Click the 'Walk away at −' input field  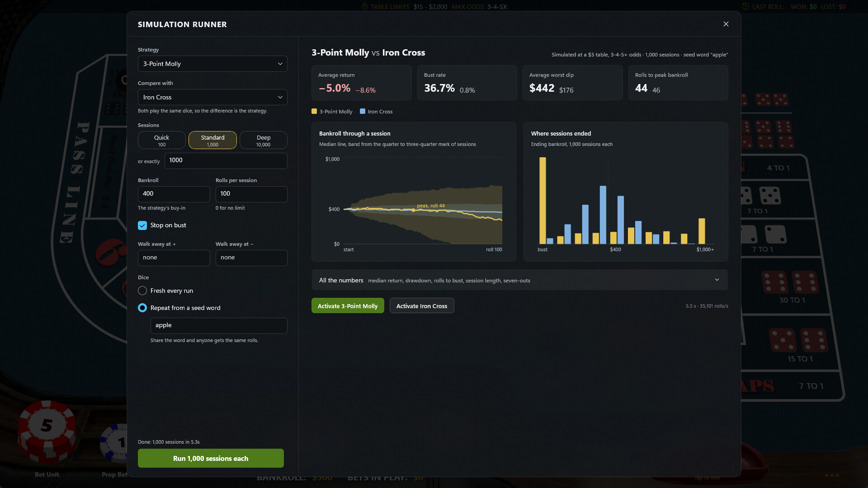[x=251, y=258]
